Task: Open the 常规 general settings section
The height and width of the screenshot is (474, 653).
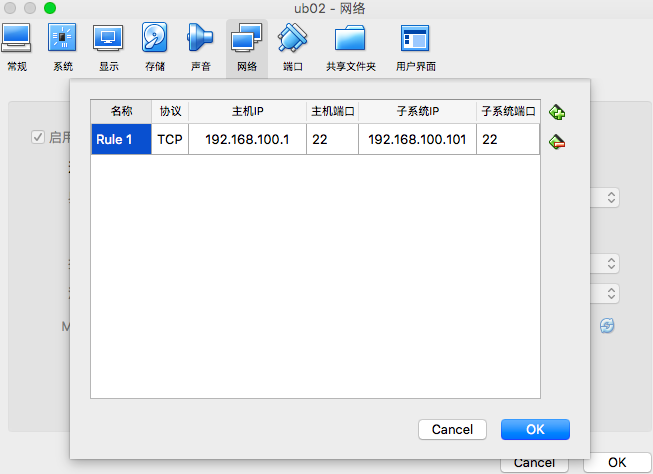Action: (17, 47)
